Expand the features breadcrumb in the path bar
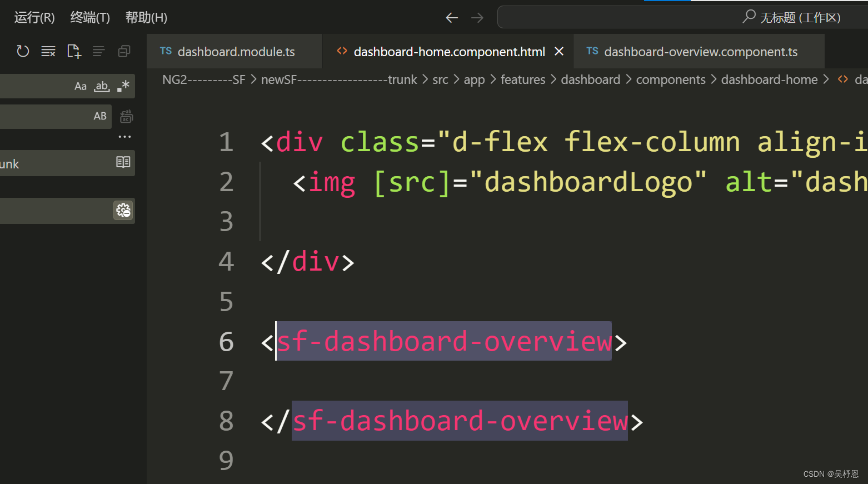This screenshot has height=484, width=868. 523,79
